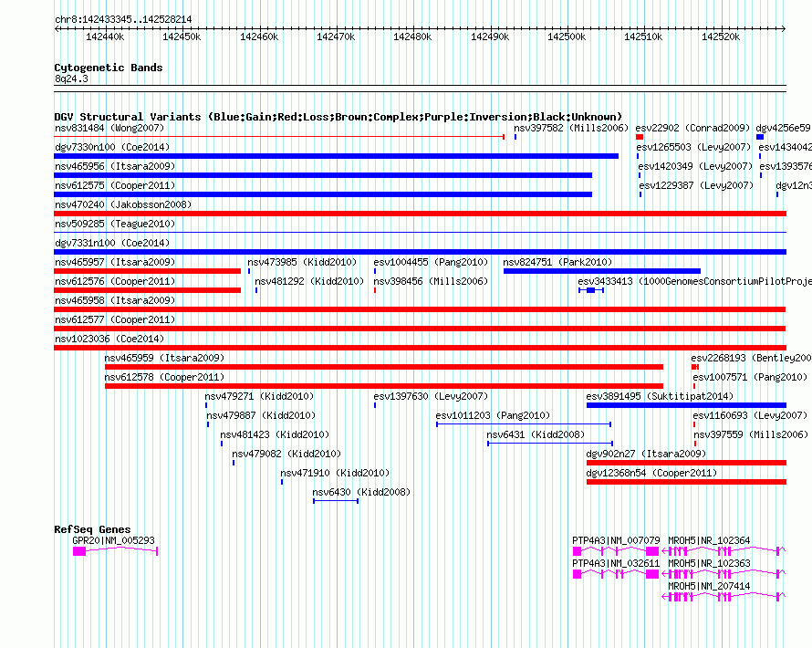Click the blue bar under nsv465956 (Itsara2009)
Image resolution: width=812 pixels, height=648 pixels.
(x=323, y=175)
